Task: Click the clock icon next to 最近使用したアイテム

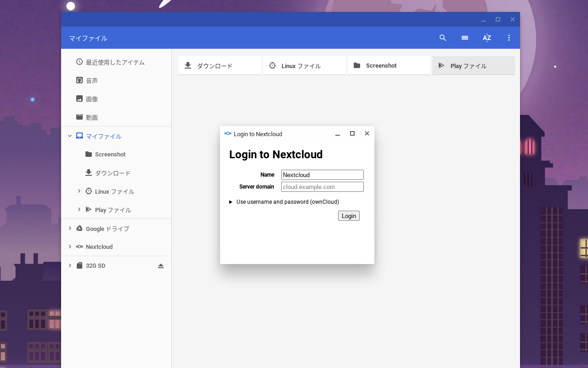Action: coord(79,62)
